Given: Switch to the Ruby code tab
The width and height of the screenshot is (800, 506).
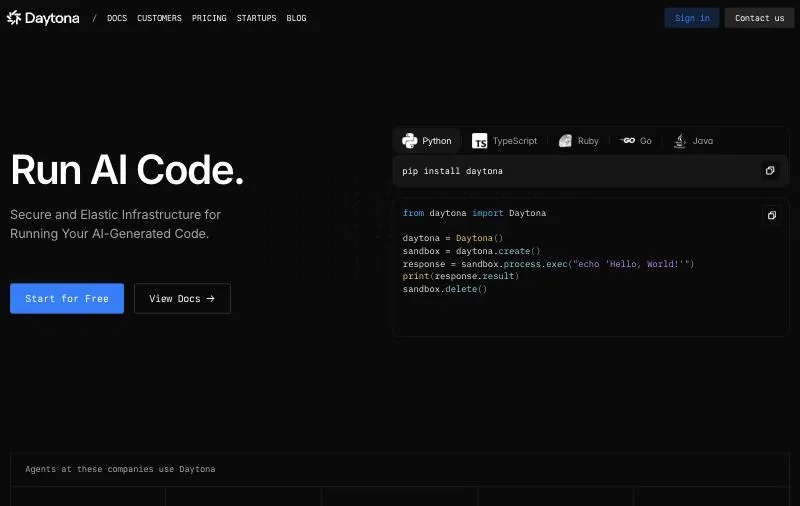Looking at the screenshot, I should pos(578,141).
